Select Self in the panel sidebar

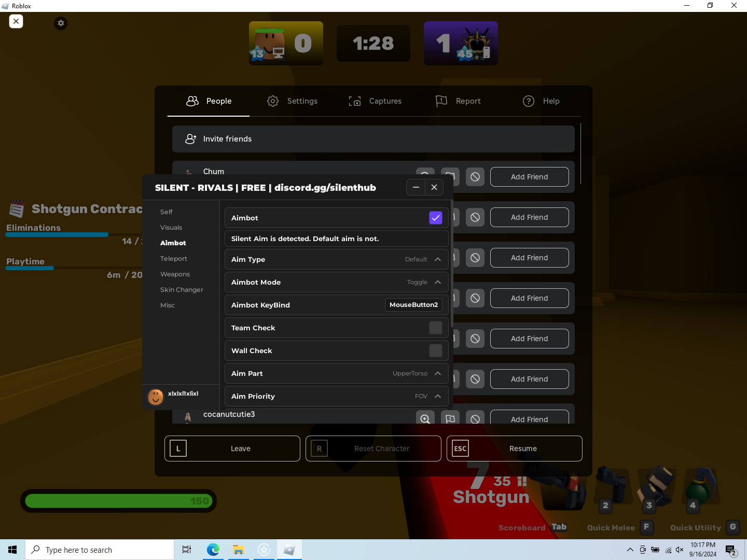pos(167,212)
